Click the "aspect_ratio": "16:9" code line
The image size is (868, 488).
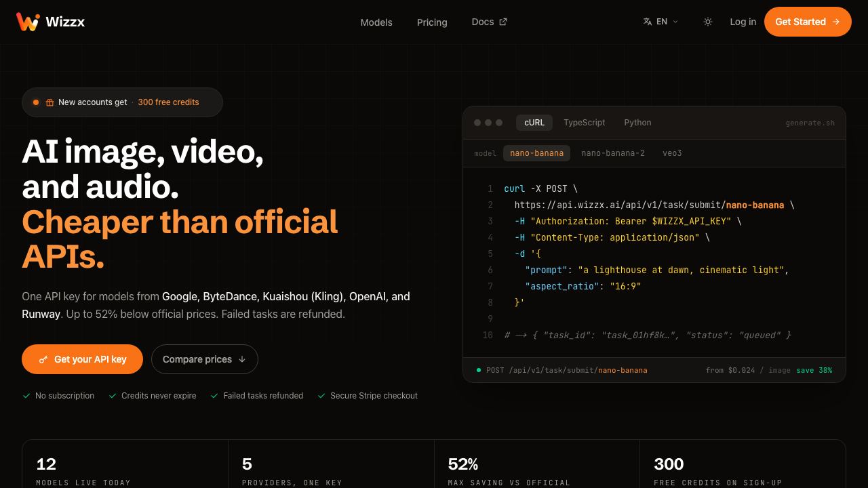[x=583, y=286]
